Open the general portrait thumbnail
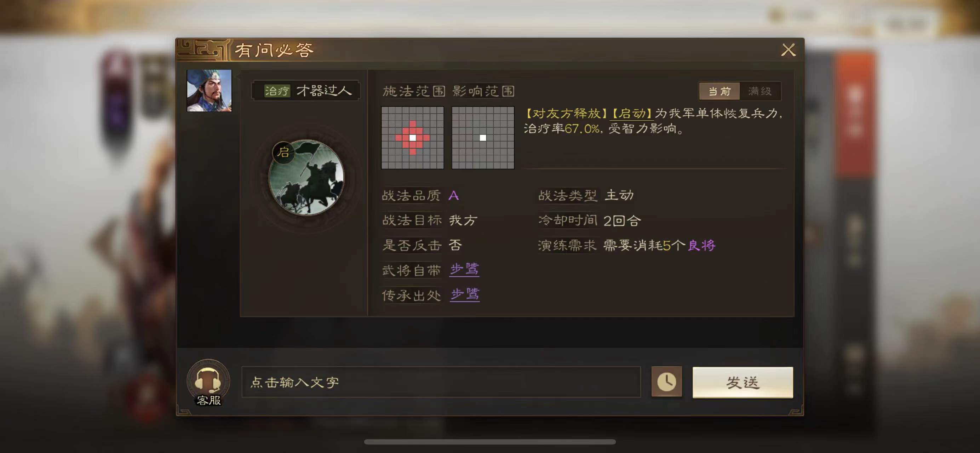Image resolution: width=980 pixels, height=453 pixels. tap(209, 91)
